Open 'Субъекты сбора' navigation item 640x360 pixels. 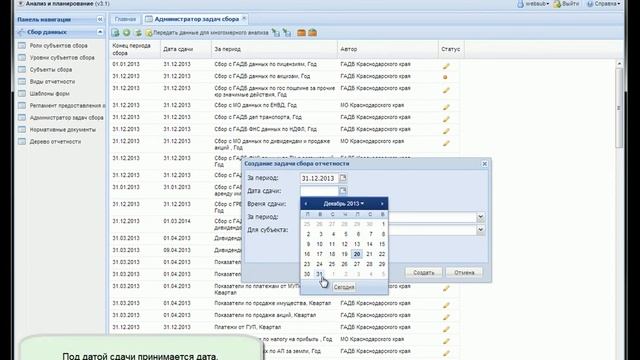51,69
